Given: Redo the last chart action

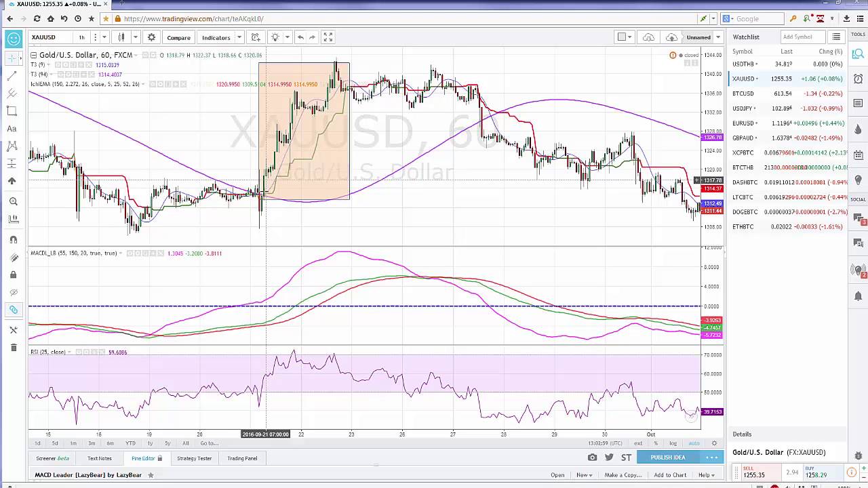Looking at the screenshot, I should 312,37.
